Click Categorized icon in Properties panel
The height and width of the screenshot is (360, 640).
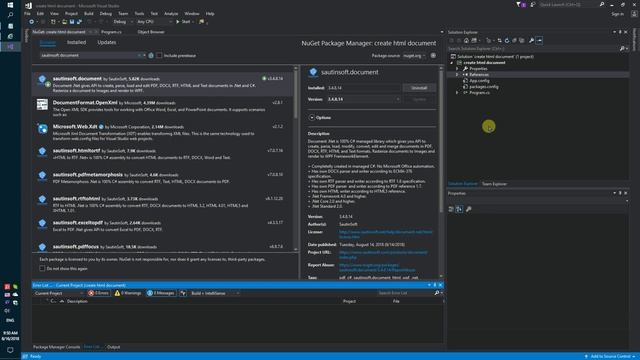(x=451, y=209)
